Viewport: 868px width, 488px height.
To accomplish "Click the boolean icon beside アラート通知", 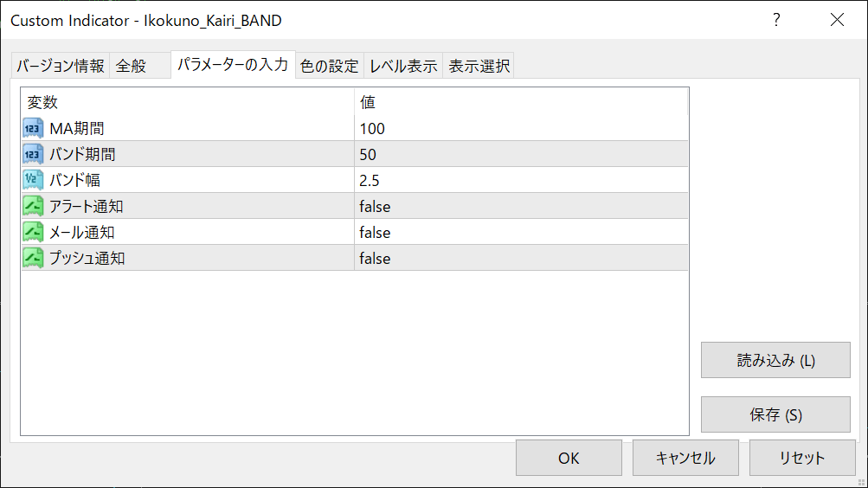I will tap(33, 207).
